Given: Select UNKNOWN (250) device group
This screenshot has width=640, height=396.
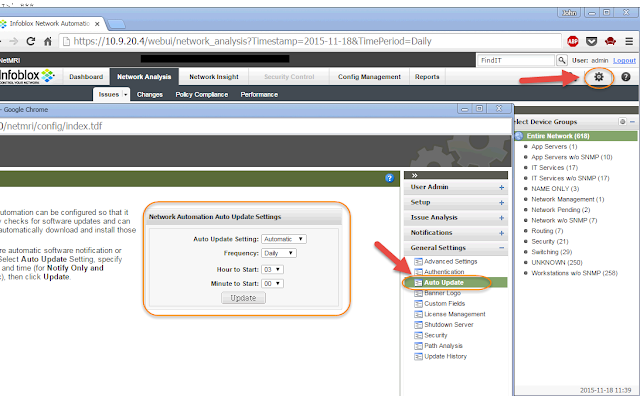Looking at the screenshot, I should pyautogui.click(x=557, y=263).
